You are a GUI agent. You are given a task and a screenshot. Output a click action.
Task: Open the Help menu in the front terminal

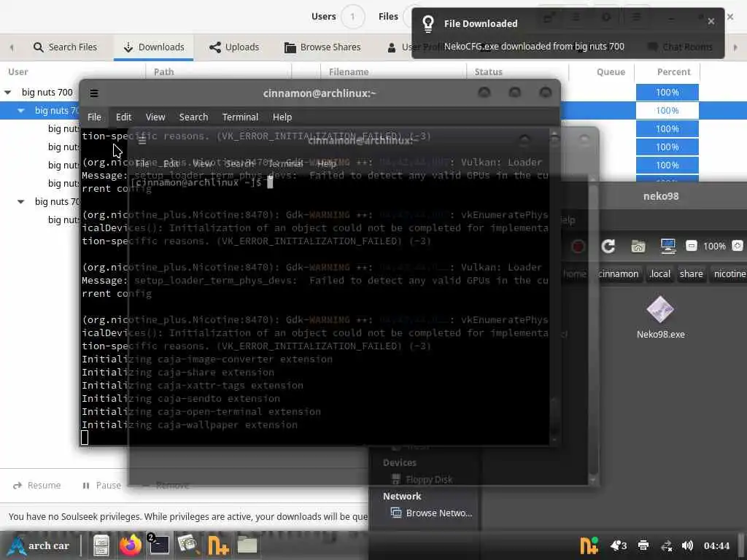(x=282, y=117)
